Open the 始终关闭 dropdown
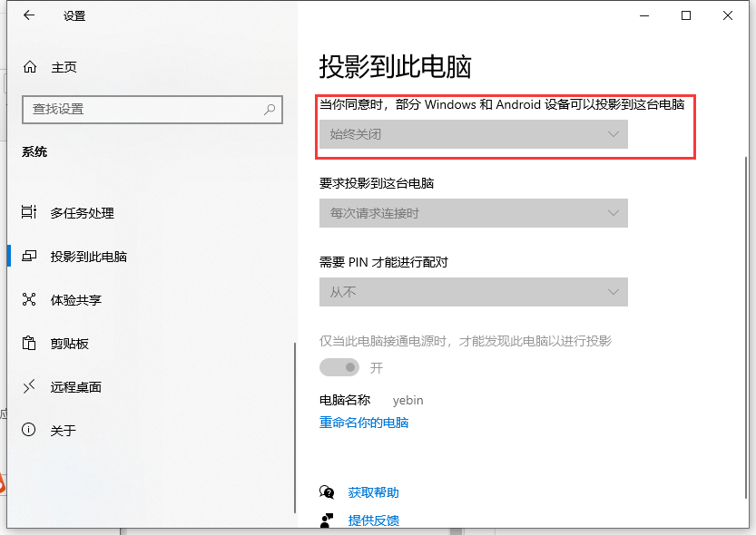The image size is (756, 535). [x=473, y=134]
